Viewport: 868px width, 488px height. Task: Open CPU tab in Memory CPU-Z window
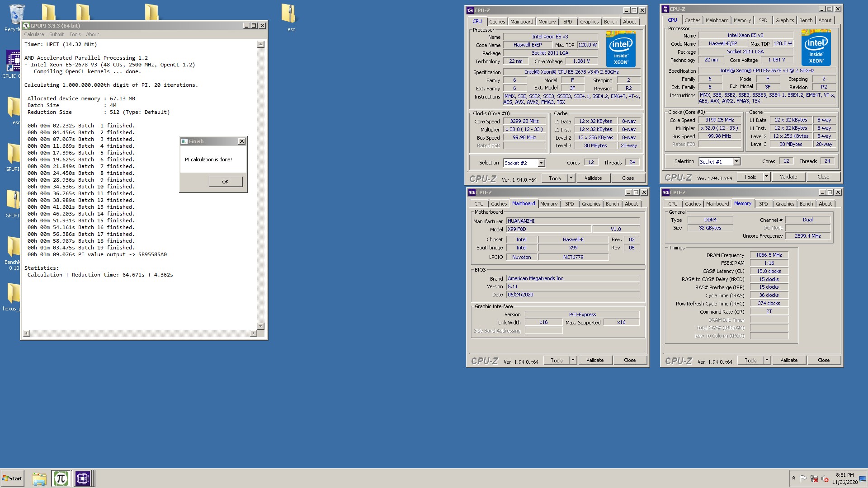[x=673, y=204]
